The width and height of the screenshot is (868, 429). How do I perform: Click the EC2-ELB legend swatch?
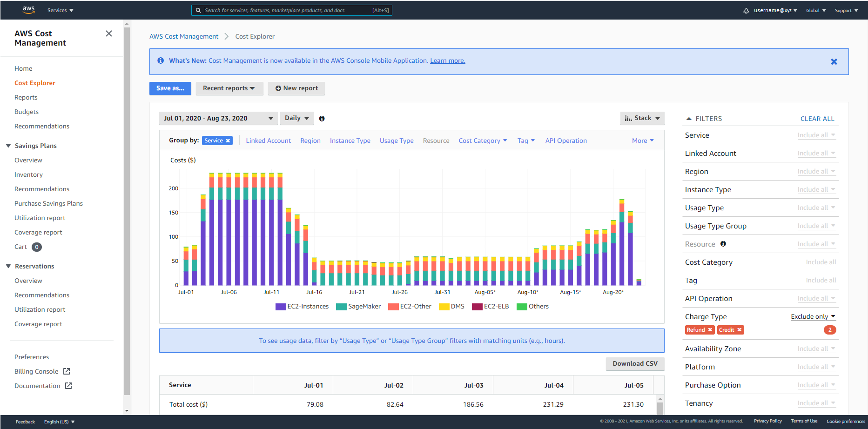coord(477,307)
